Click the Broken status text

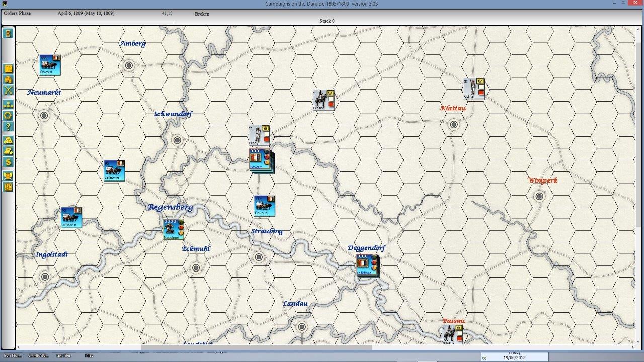point(202,14)
